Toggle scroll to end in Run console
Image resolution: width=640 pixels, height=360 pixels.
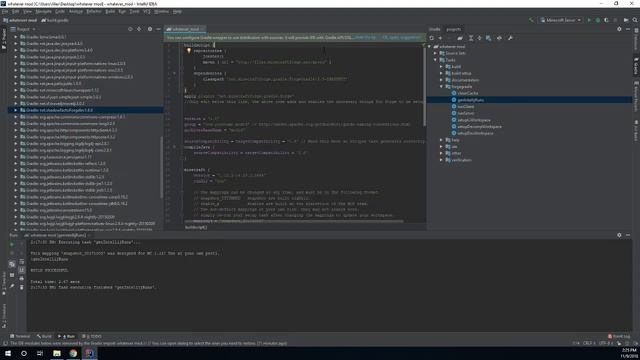(x=22, y=270)
